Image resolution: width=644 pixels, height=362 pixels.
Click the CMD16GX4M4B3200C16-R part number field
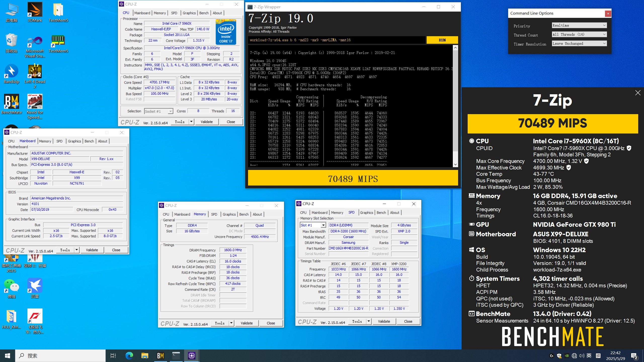348,248
